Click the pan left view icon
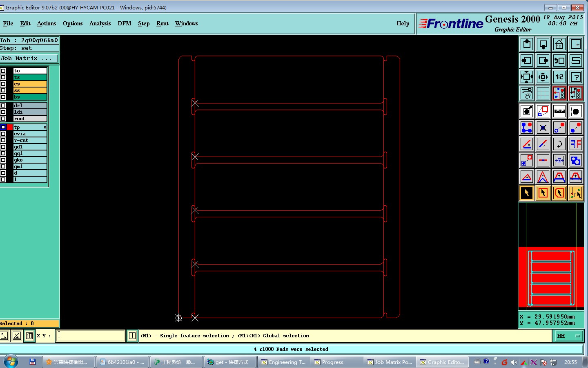Screen dimensions: 588x368 pyautogui.click(x=527, y=61)
